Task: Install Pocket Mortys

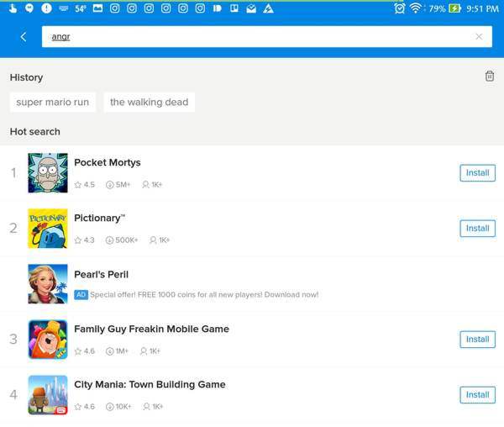Action: point(477,173)
